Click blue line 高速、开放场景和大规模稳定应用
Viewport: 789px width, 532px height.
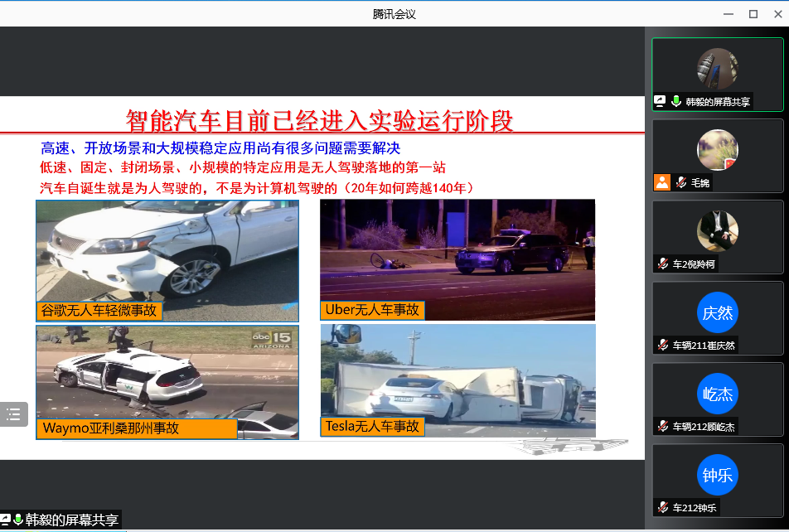(x=220, y=148)
